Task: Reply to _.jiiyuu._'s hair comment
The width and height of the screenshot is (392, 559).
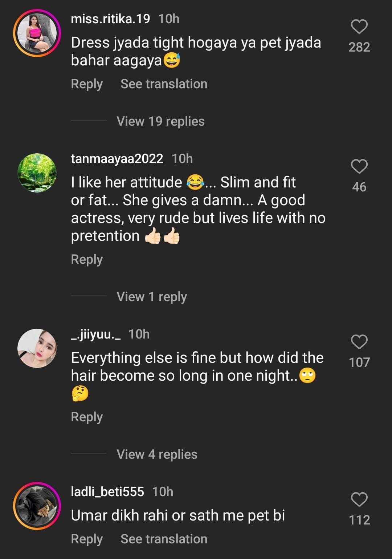Action: coord(87,417)
